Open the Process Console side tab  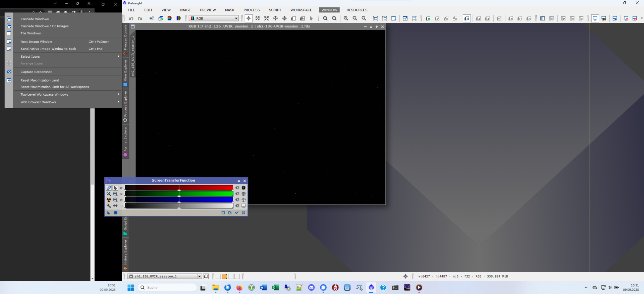[125, 40]
